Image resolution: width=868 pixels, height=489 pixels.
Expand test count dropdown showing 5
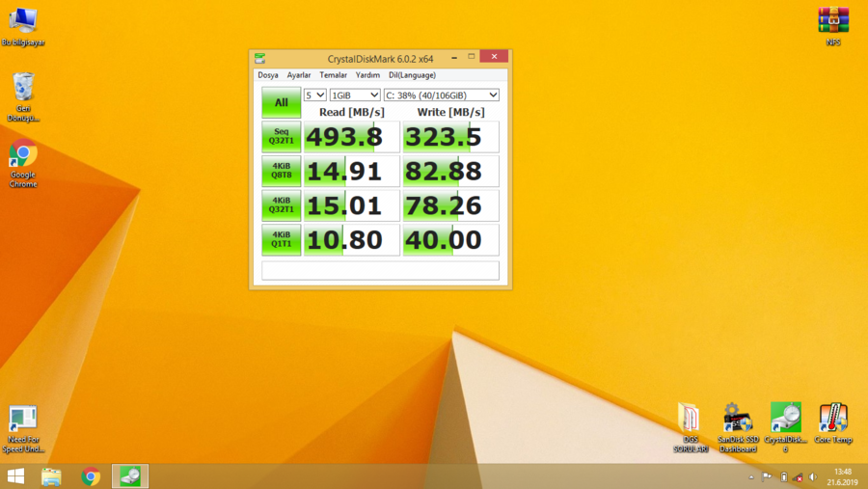315,95
